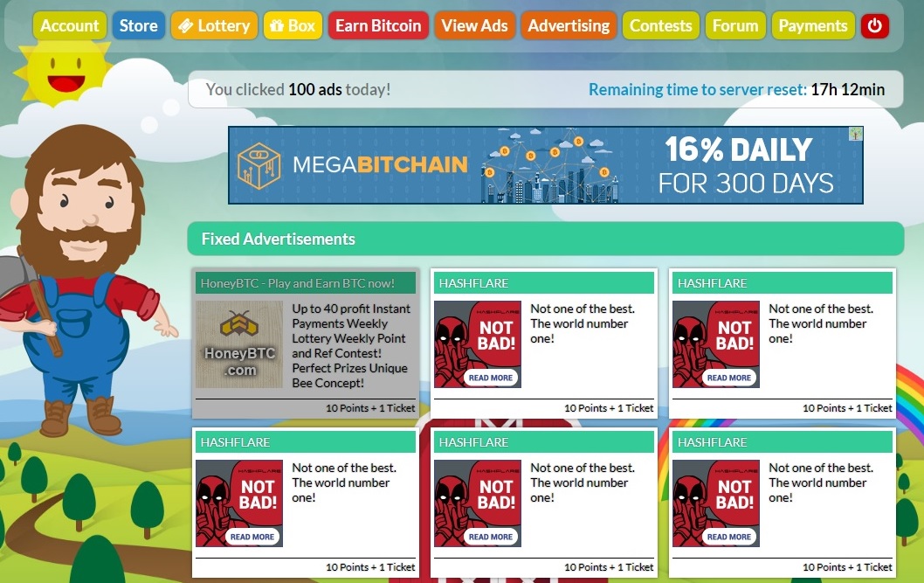Click the MegaBitchain 16% daily banner ad
Viewport: 924px width, 583px height.
coord(546,165)
